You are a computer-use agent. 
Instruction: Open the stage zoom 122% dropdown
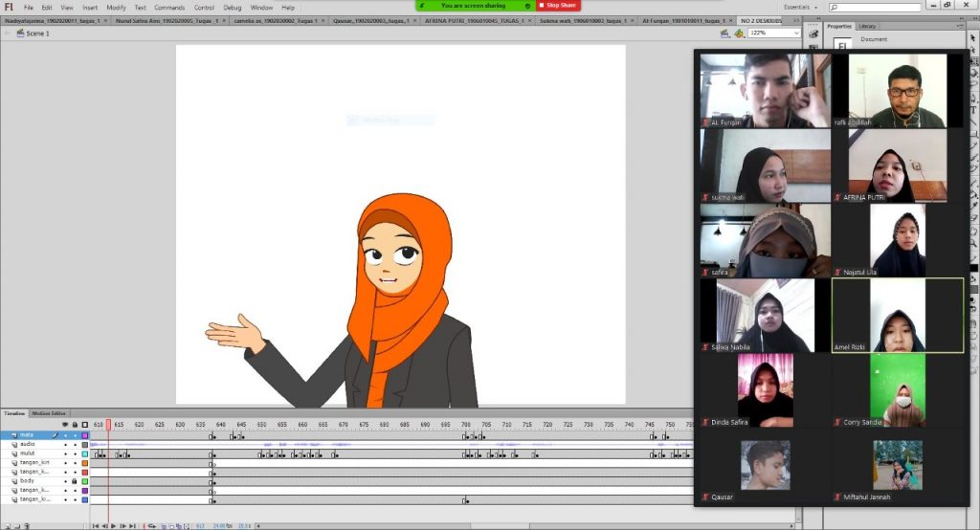point(796,33)
